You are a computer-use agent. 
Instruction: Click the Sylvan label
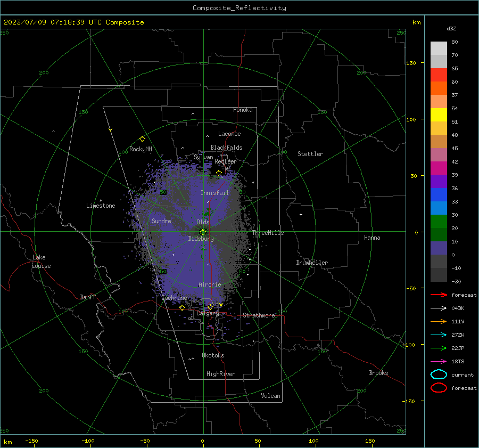pyautogui.click(x=203, y=157)
